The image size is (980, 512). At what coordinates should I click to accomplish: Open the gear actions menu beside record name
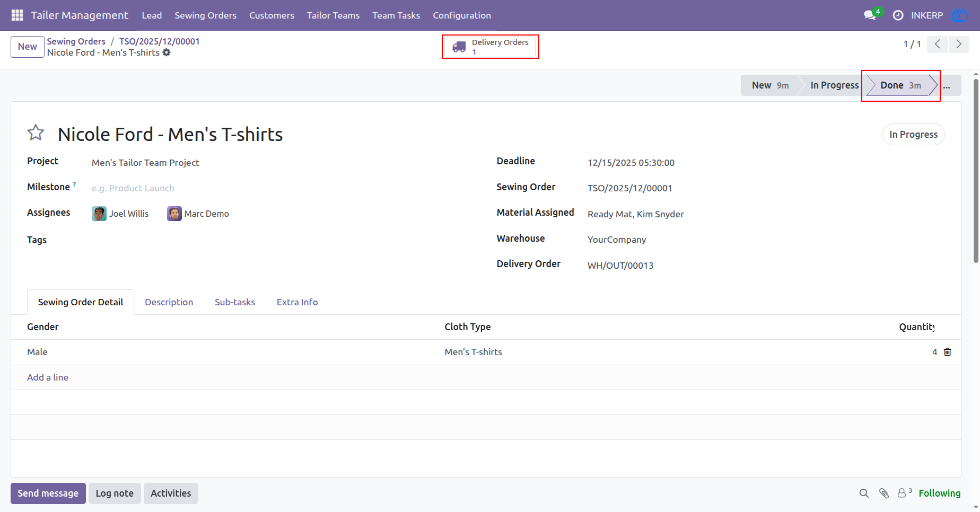pyautogui.click(x=167, y=52)
